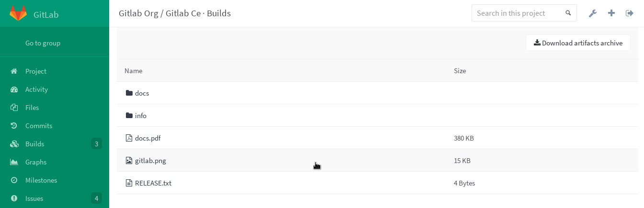Viewport: 644px width, 208px height.
Task: Open the docs folder link
Action: pyautogui.click(x=142, y=93)
